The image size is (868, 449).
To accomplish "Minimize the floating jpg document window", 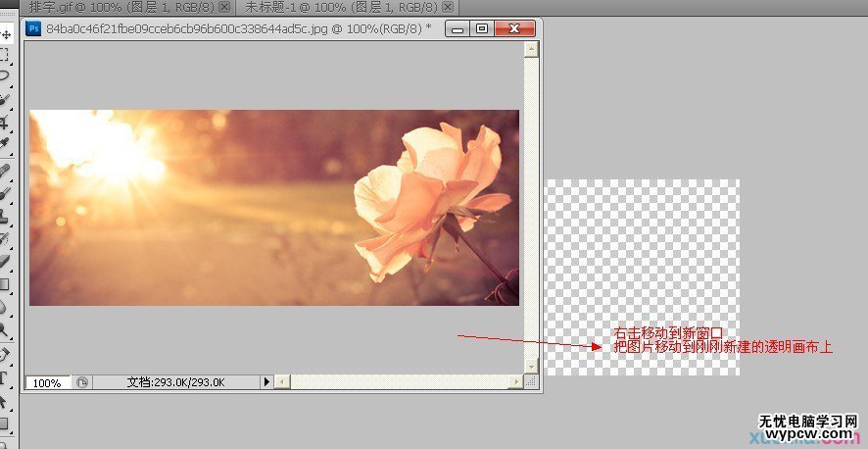I will tap(458, 28).
